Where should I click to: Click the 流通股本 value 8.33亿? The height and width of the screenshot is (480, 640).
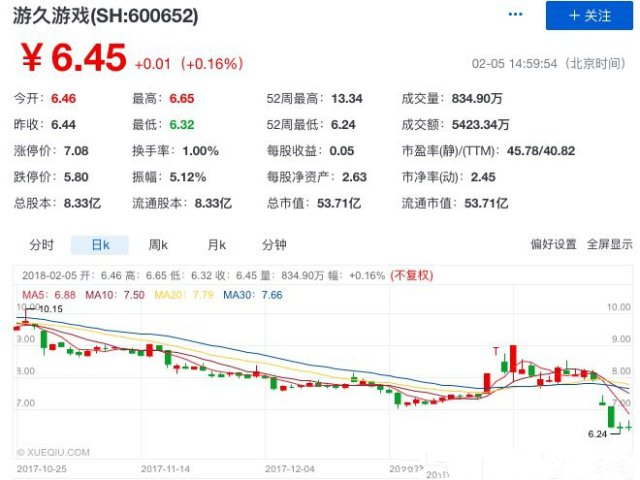pyautogui.click(x=213, y=203)
